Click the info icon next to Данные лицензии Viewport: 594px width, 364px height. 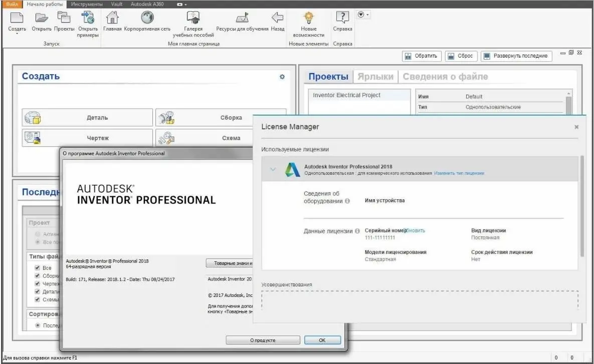pyautogui.click(x=357, y=231)
